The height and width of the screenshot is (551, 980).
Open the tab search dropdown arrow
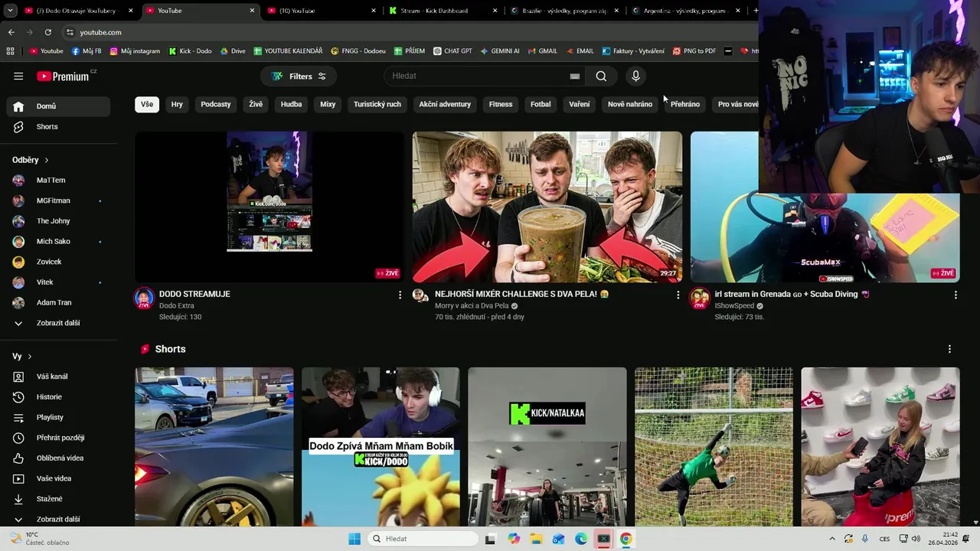pos(10,11)
